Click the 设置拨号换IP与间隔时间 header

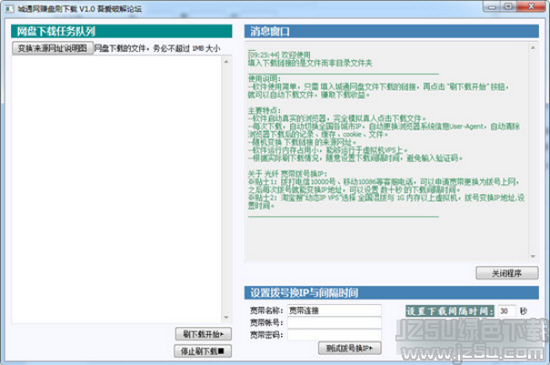[391, 293]
